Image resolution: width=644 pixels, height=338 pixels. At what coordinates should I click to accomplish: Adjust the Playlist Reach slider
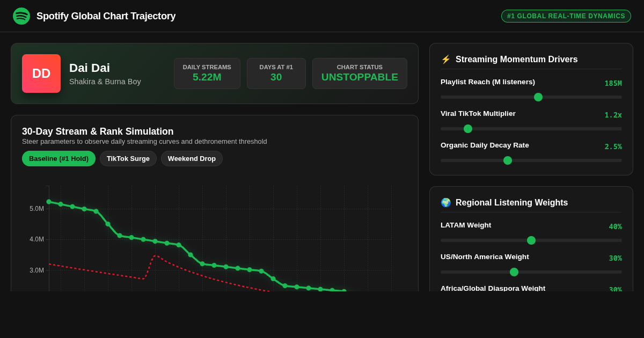(x=531, y=97)
